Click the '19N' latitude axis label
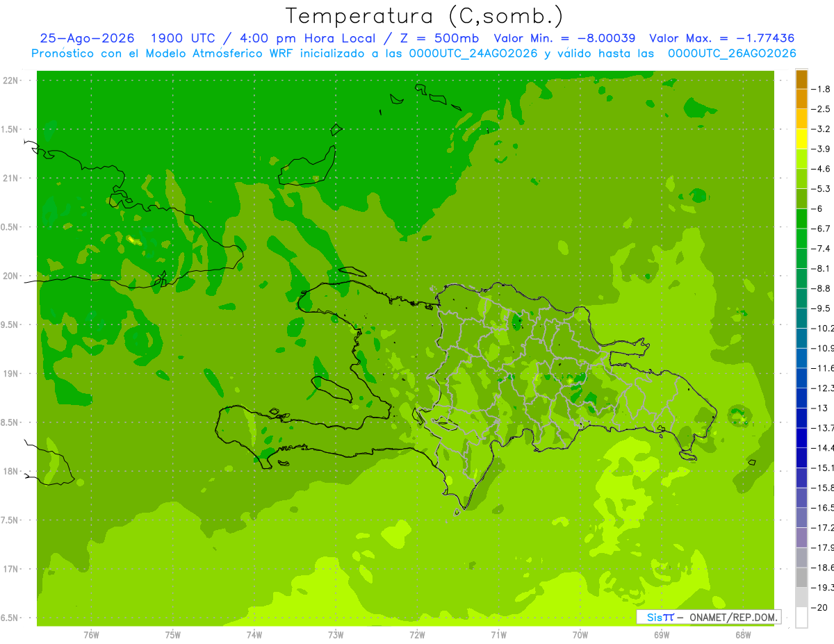 point(11,374)
